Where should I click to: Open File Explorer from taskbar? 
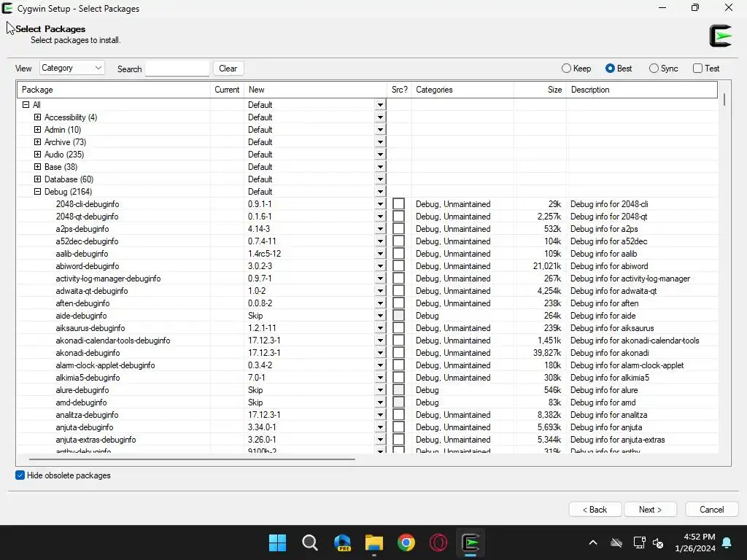tap(374, 542)
